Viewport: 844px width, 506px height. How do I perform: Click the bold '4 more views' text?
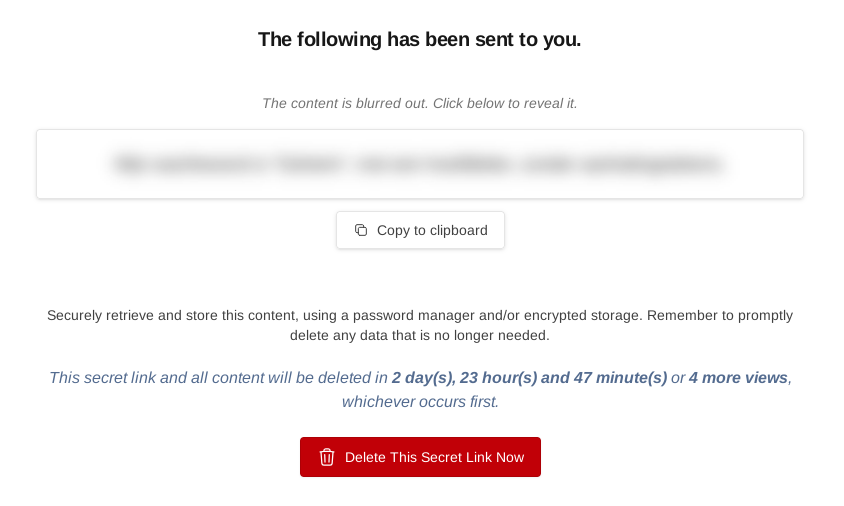coord(738,378)
